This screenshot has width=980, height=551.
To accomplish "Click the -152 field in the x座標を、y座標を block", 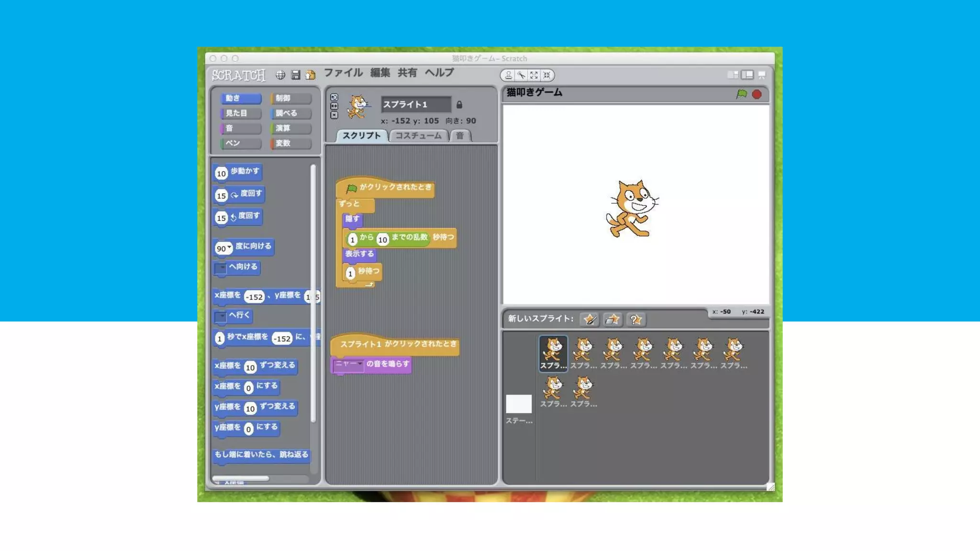I will [254, 297].
